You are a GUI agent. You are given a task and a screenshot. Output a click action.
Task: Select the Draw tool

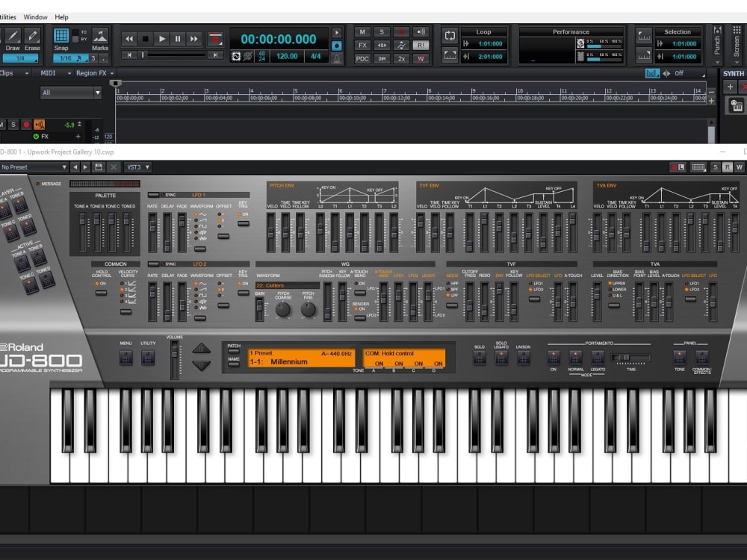click(13, 36)
